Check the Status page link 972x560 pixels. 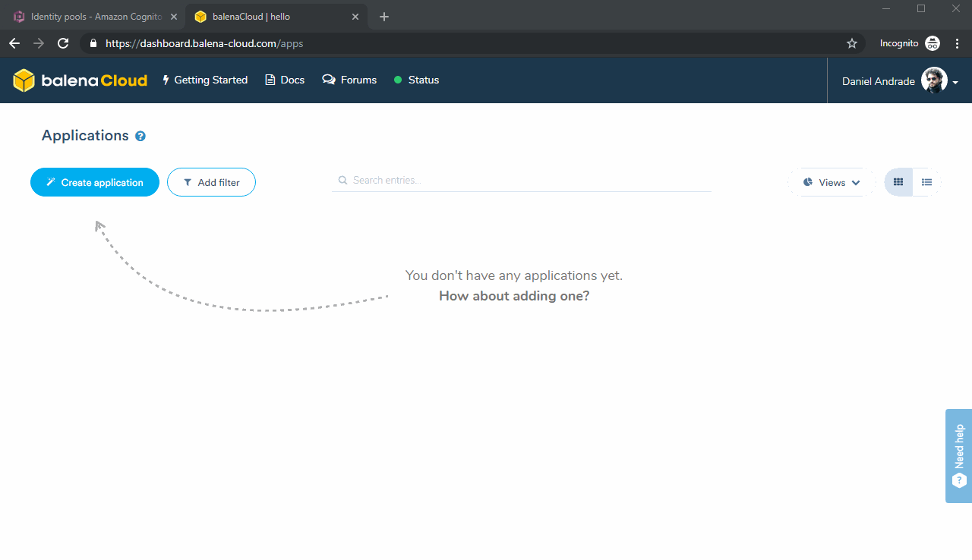coord(416,80)
